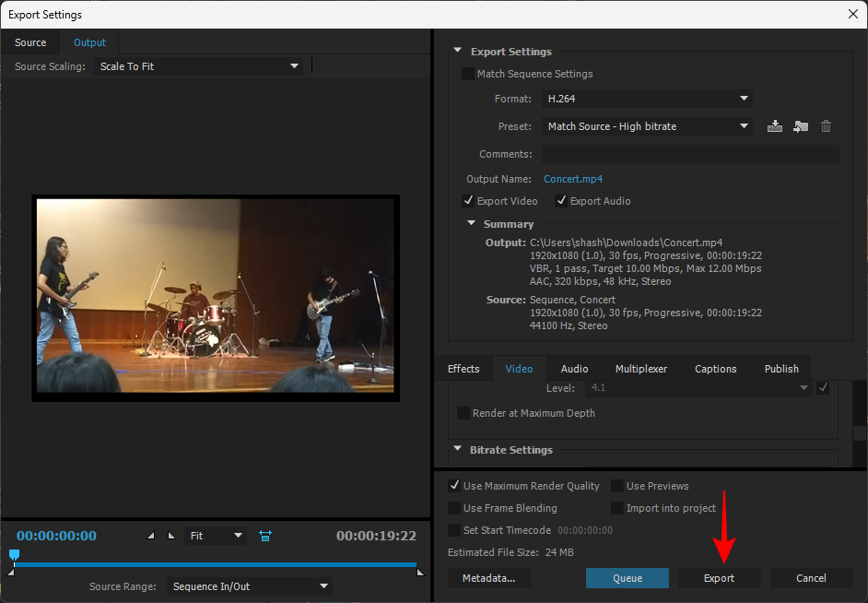
Task: Collapse the Summary section
Action: coord(472,224)
